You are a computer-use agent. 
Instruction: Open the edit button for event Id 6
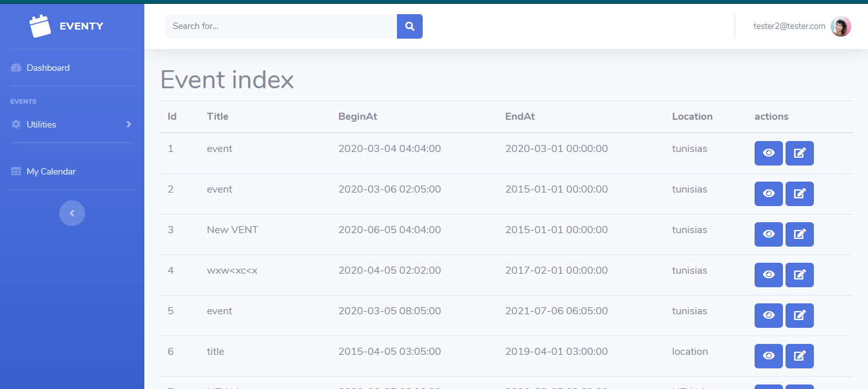point(799,356)
